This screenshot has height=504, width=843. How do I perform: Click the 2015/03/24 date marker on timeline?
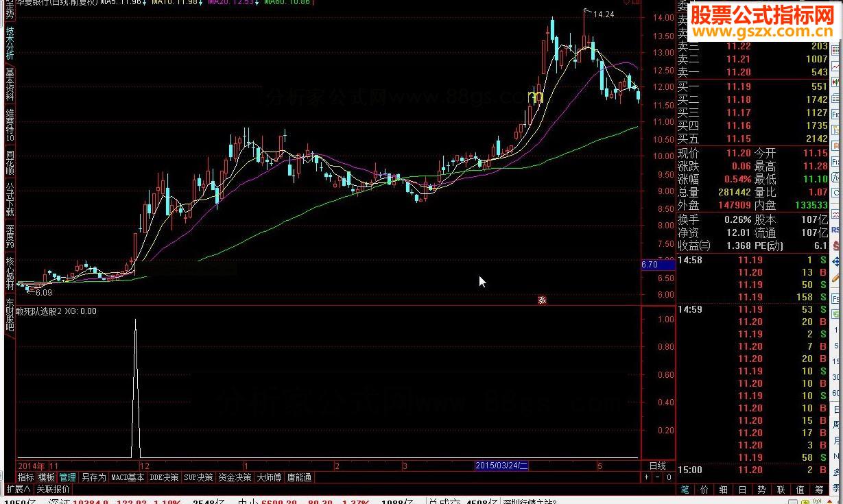point(502,466)
